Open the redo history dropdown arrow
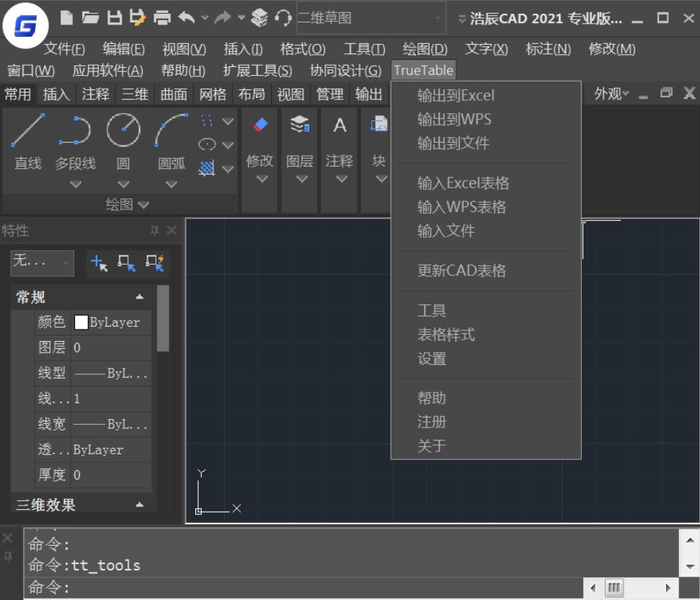The width and height of the screenshot is (700, 600). click(242, 18)
